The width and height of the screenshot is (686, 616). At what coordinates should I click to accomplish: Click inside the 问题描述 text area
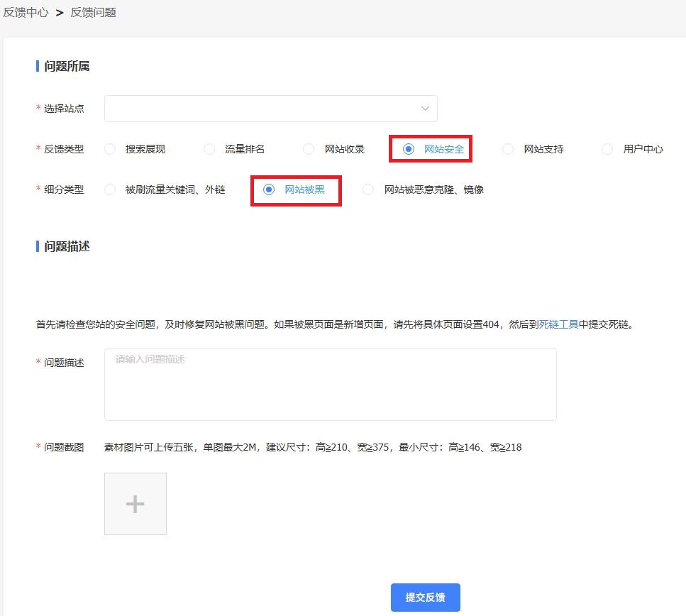[x=330, y=383]
